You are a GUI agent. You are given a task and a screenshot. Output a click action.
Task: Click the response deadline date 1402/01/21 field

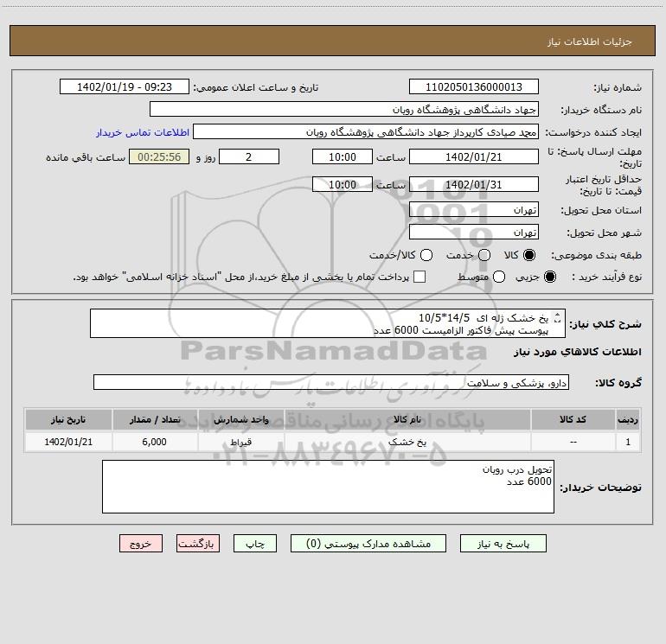coord(474,156)
